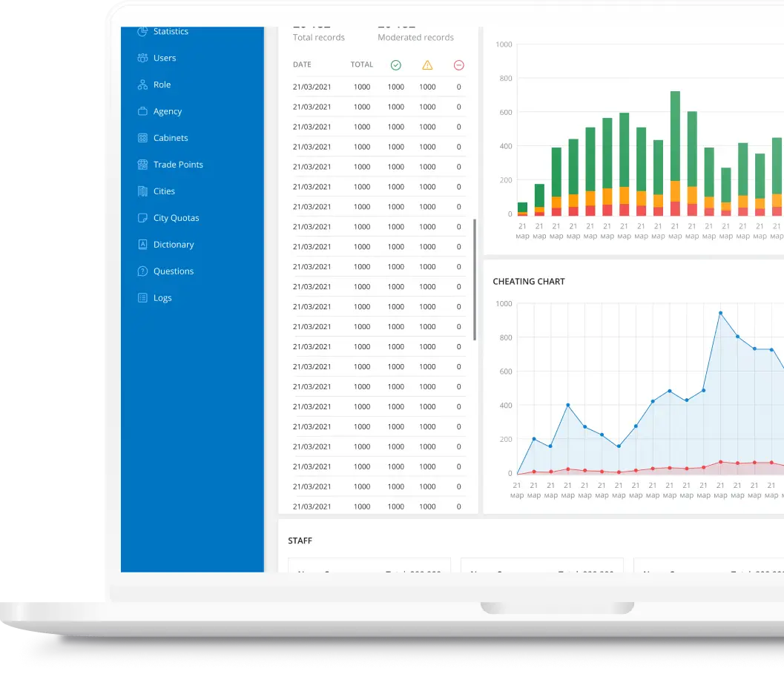
Task: Click the Cabinets icon in sidebar
Action: pos(142,138)
